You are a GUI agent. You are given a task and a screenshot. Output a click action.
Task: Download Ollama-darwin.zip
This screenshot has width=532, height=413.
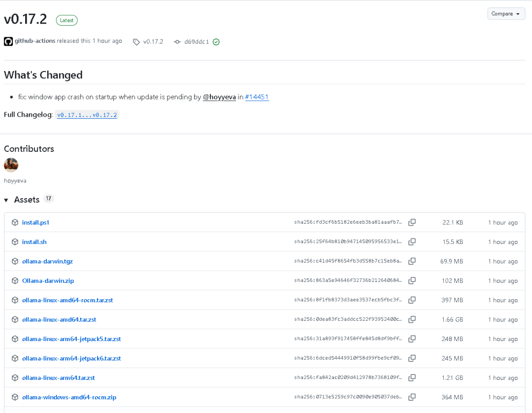click(x=48, y=280)
